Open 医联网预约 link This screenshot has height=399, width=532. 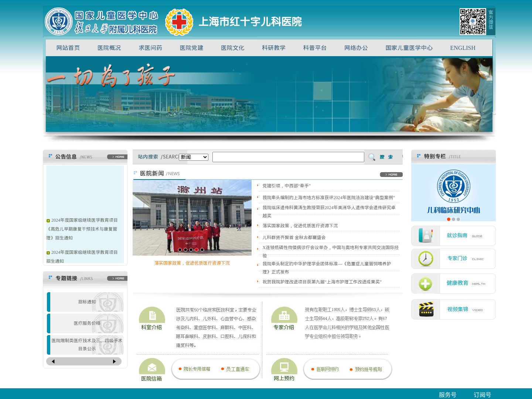(327, 369)
